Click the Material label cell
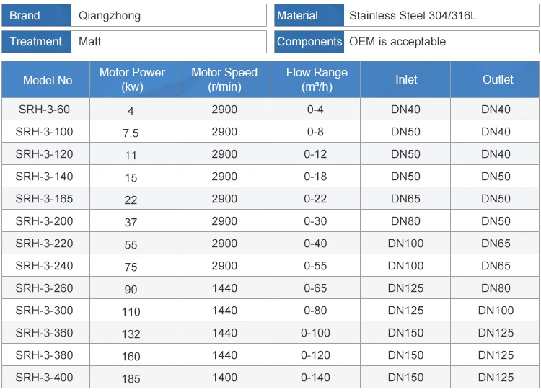The height and width of the screenshot is (392, 541). coord(309,16)
